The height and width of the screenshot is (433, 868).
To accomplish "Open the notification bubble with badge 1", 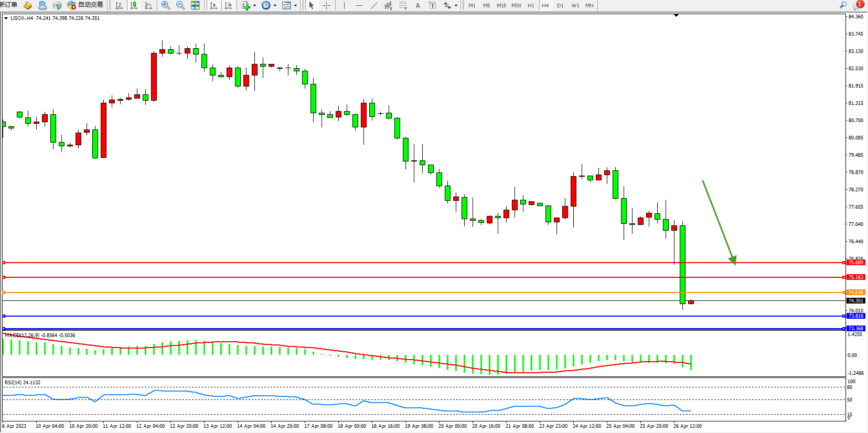I will tap(858, 5).
